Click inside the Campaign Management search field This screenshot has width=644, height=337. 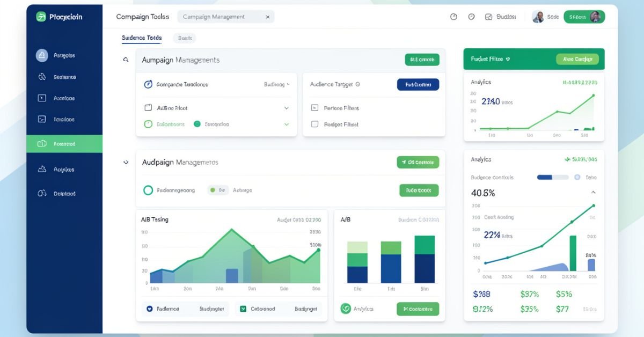(225, 17)
